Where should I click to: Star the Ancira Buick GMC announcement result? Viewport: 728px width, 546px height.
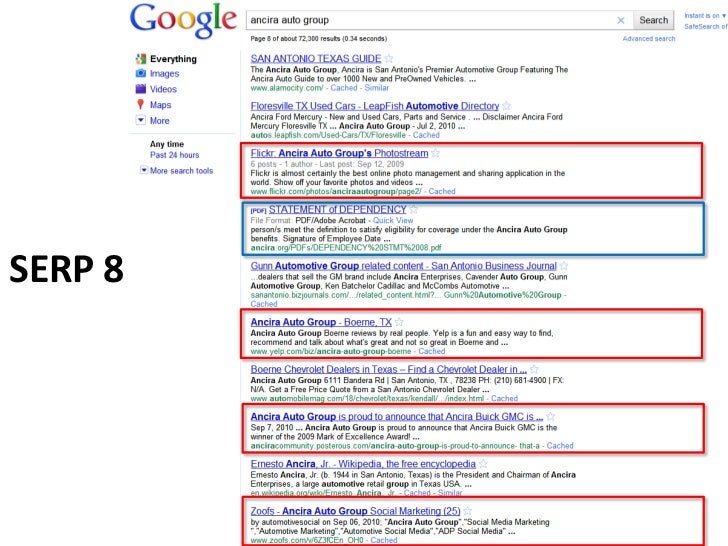(x=551, y=416)
